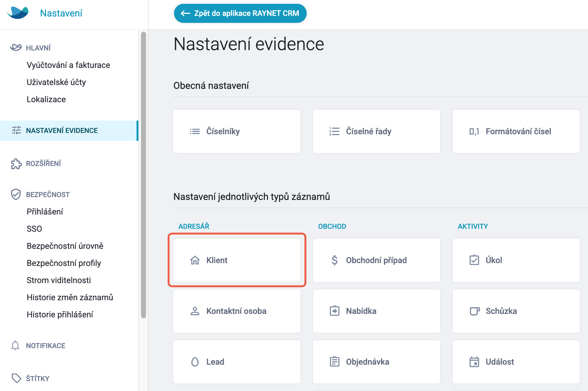Image resolution: width=588 pixels, height=391 pixels.
Task: Click the Notifikace bell icon
Action: [15, 346]
